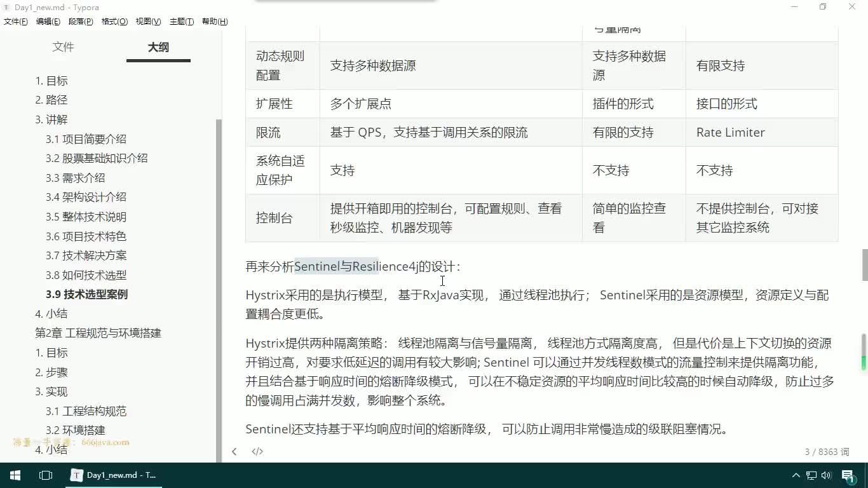868x488 pixels.
Task: Open the 格式(O) menu
Action: point(114,22)
